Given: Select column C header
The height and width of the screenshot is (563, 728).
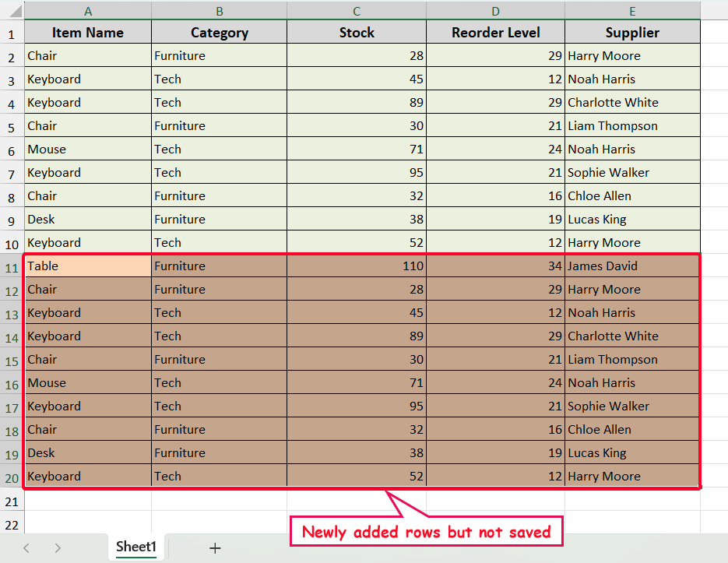Looking at the screenshot, I should (357, 11).
